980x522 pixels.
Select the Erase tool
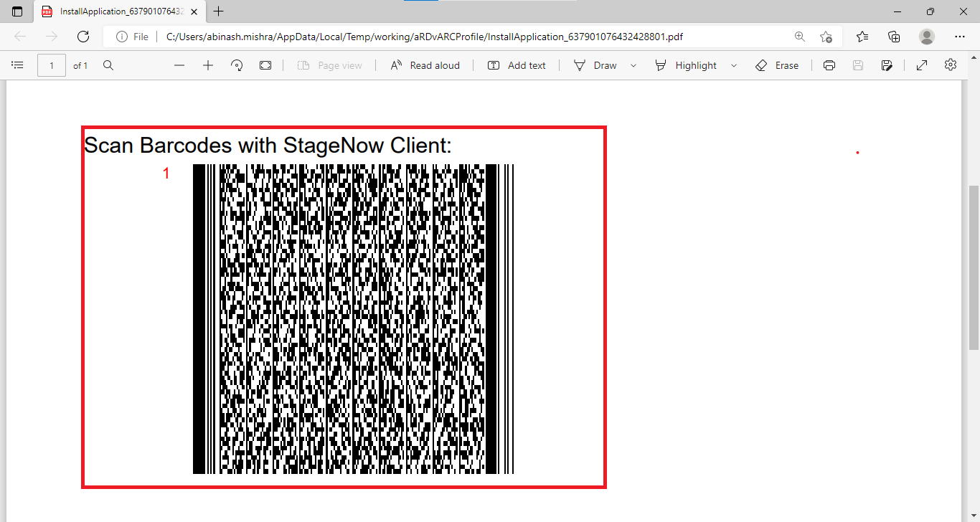click(x=777, y=65)
